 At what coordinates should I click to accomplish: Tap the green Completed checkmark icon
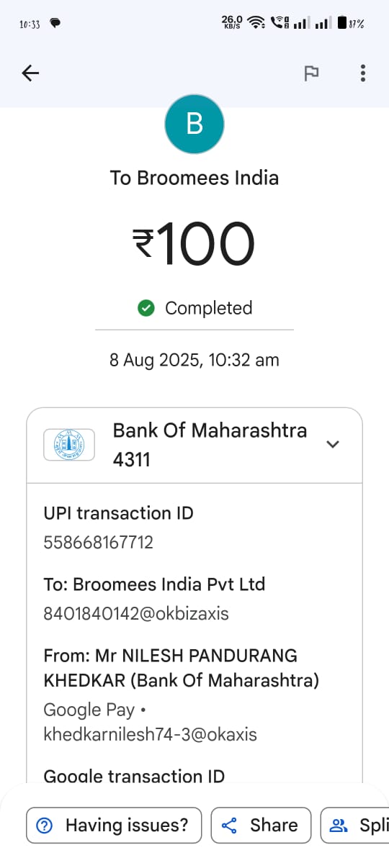pyautogui.click(x=146, y=308)
